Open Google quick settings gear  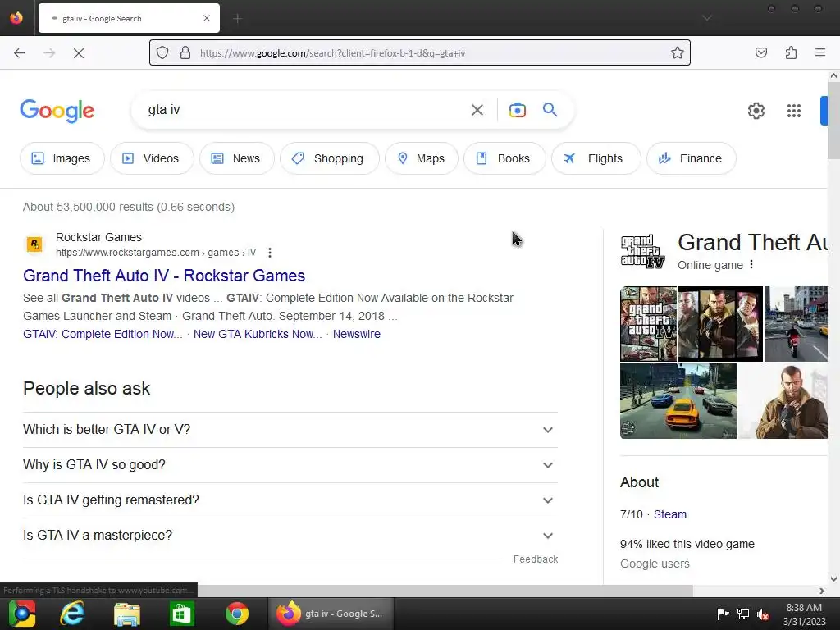(x=756, y=111)
